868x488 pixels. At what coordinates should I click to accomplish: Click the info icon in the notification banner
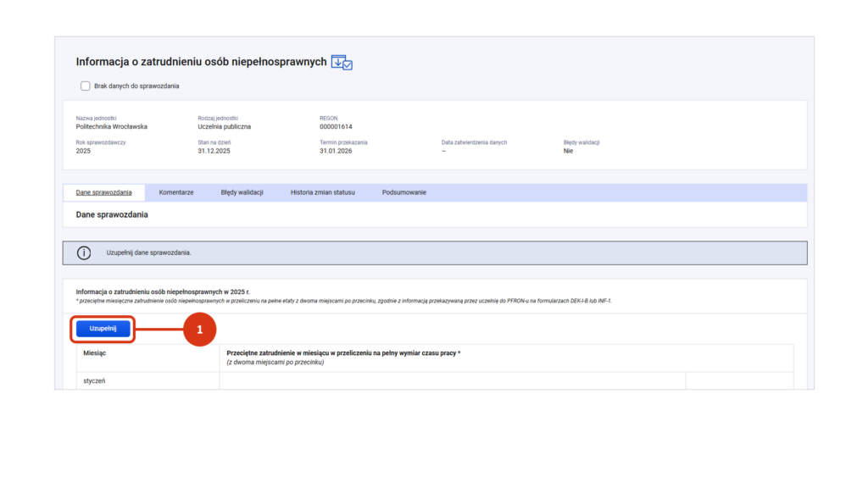pyautogui.click(x=84, y=252)
